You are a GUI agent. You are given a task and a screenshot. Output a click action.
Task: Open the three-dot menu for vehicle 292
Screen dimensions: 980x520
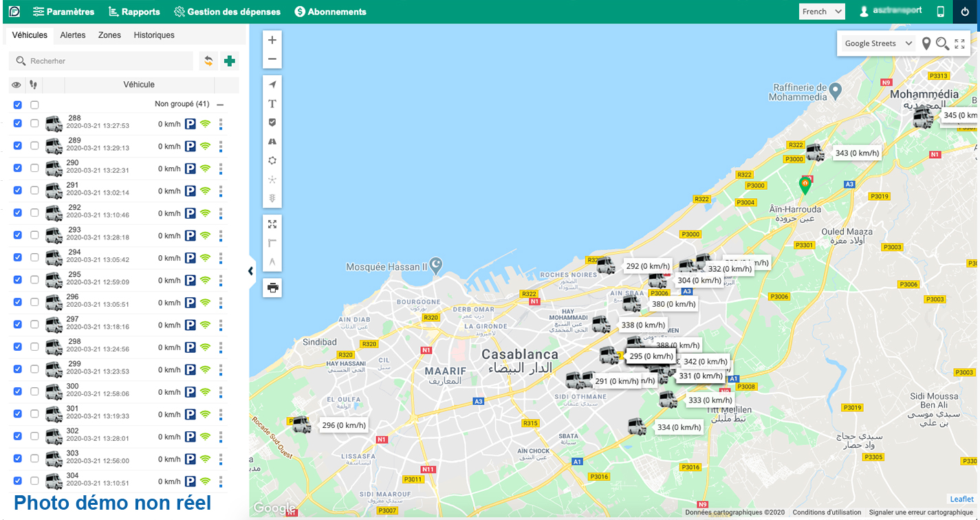[221, 213]
